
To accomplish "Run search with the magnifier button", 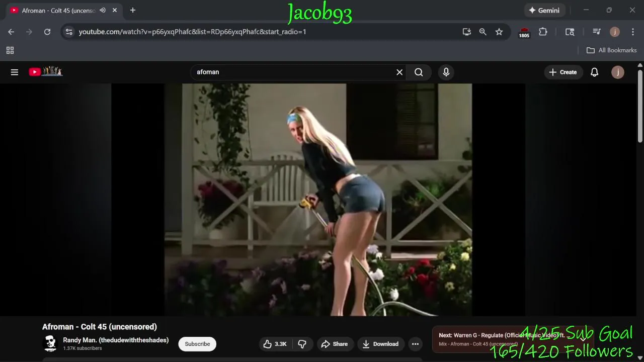I will 419,72.
